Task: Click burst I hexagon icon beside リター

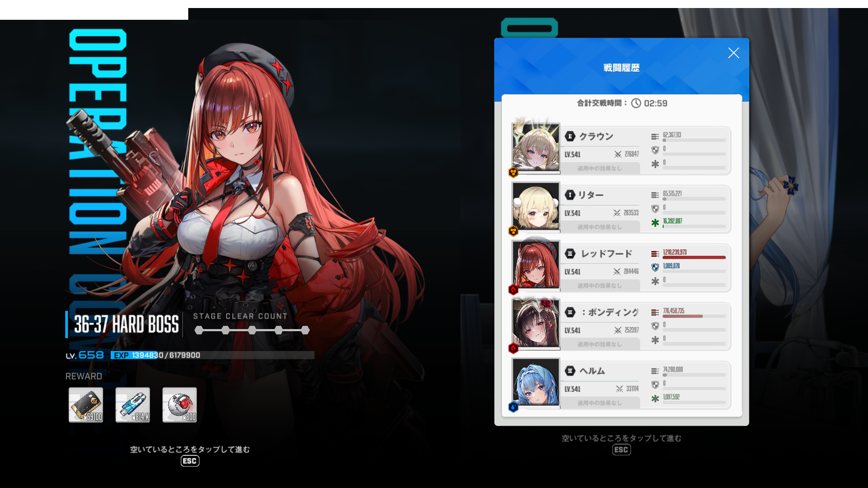Action: (570, 195)
